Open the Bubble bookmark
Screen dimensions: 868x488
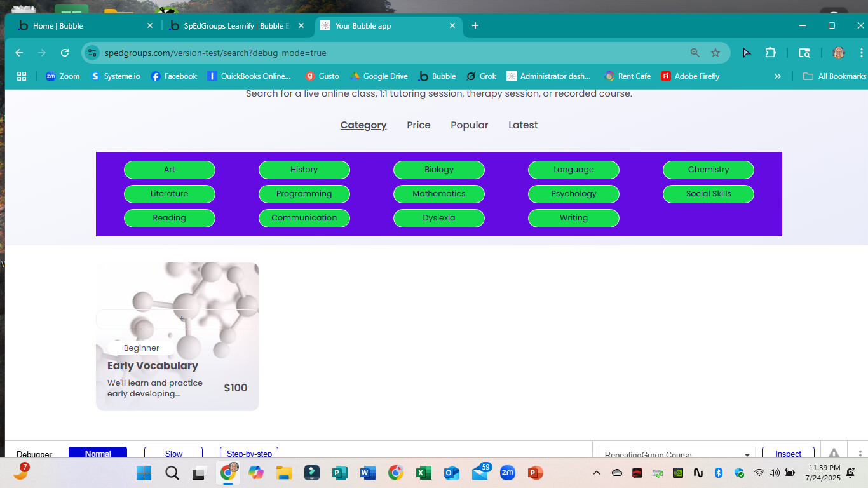[437, 76]
